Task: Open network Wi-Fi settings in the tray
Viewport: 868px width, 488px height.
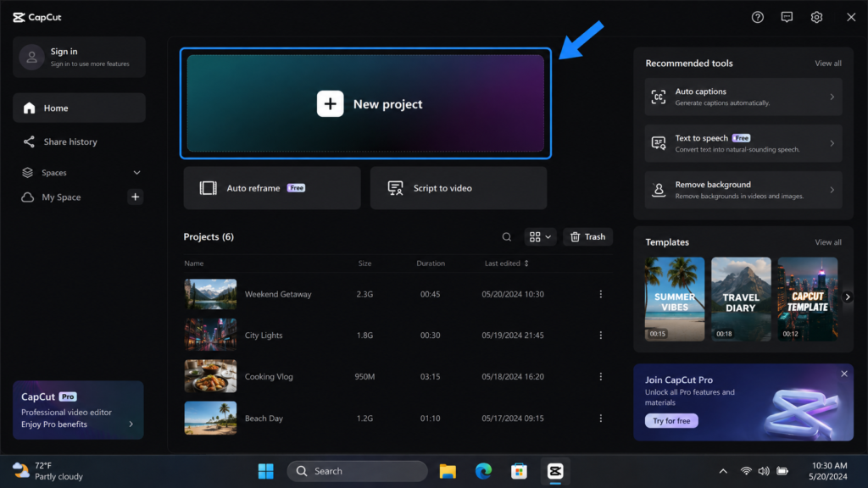Action: coord(746,471)
